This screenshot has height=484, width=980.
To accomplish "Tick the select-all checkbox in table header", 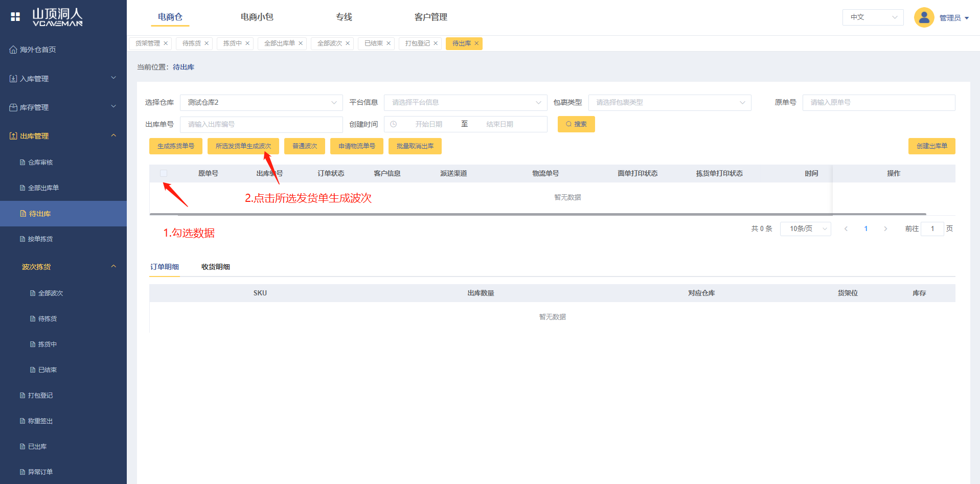I will (x=164, y=173).
